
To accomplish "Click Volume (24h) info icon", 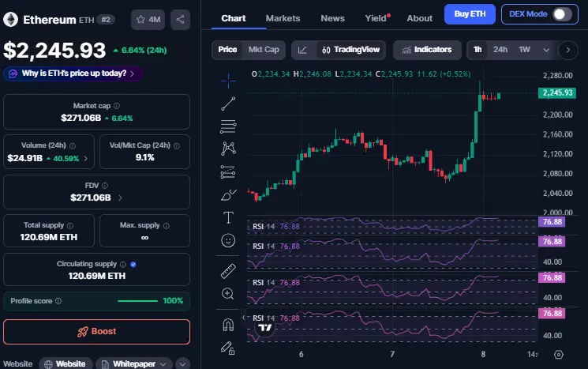I will 73,145.
